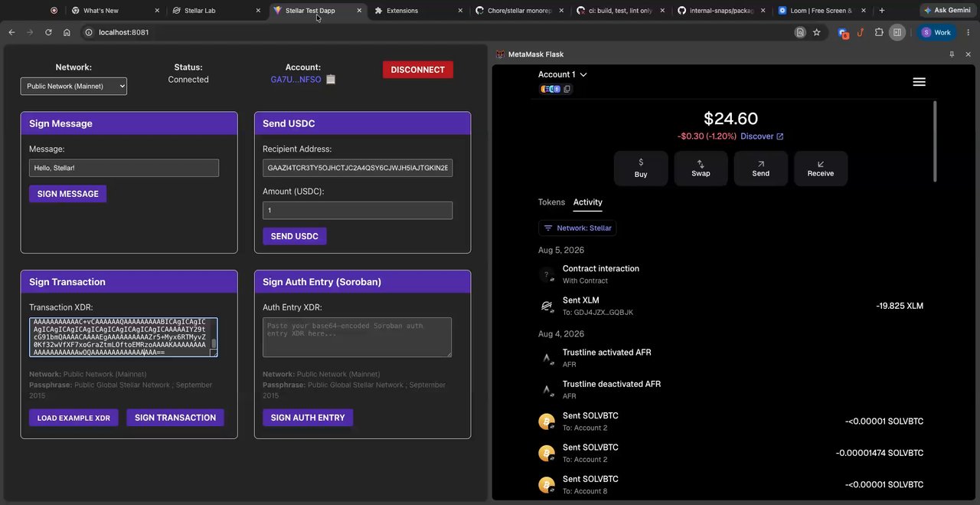Go back in browser history
The image size is (980, 505).
click(11, 32)
